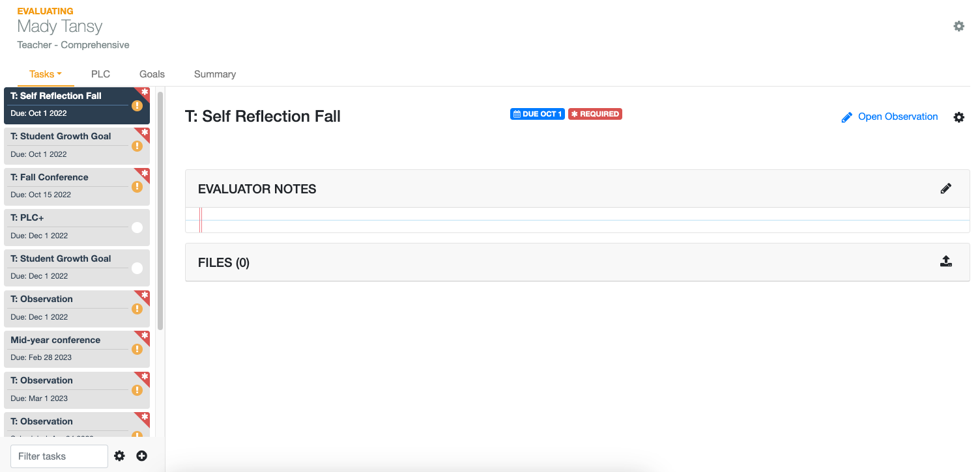Click the gear icon next to Filter tasks
The width and height of the screenshot is (980, 472).
point(119,456)
